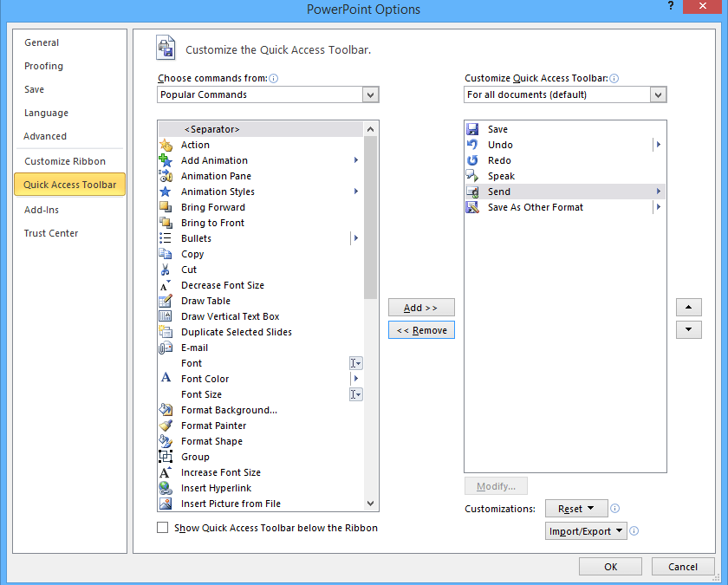Open the Import/Export dropdown

pos(586,531)
